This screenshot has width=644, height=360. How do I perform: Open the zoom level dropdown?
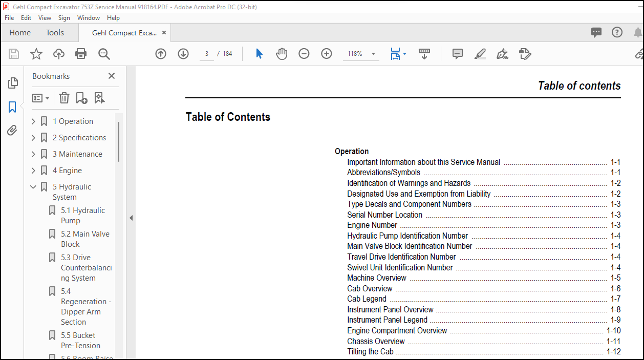pyautogui.click(x=373, y=54)
